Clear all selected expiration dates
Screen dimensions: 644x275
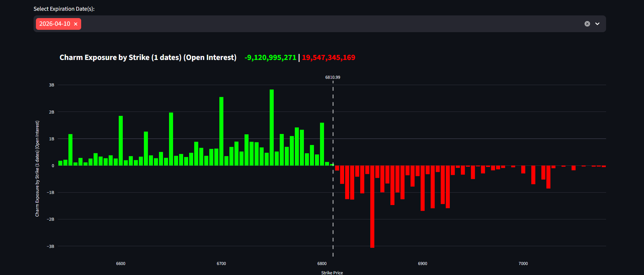tap(587, 24)
